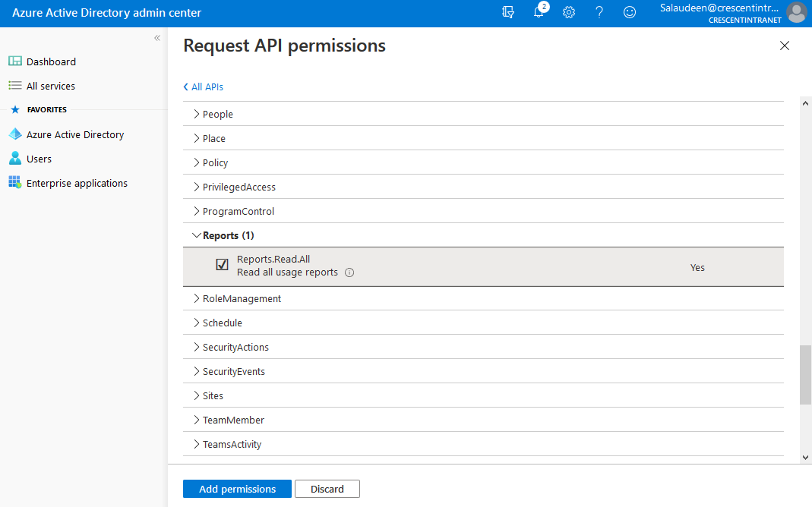Click the info icon next to Reports.Read.All
The image size is (812, 507).
pos(349,272)
